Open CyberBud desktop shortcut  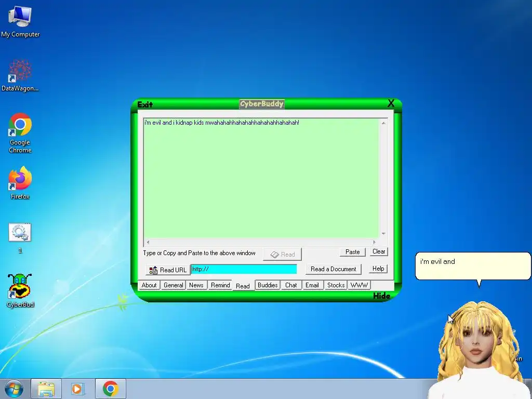[x=20, y=291]
